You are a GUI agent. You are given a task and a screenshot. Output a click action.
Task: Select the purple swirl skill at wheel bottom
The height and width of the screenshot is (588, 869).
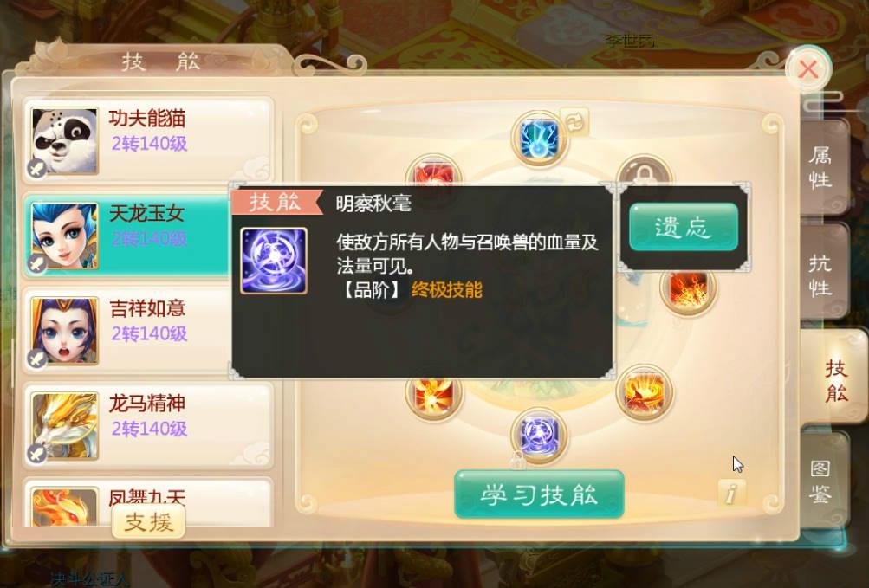pos(539,435)
